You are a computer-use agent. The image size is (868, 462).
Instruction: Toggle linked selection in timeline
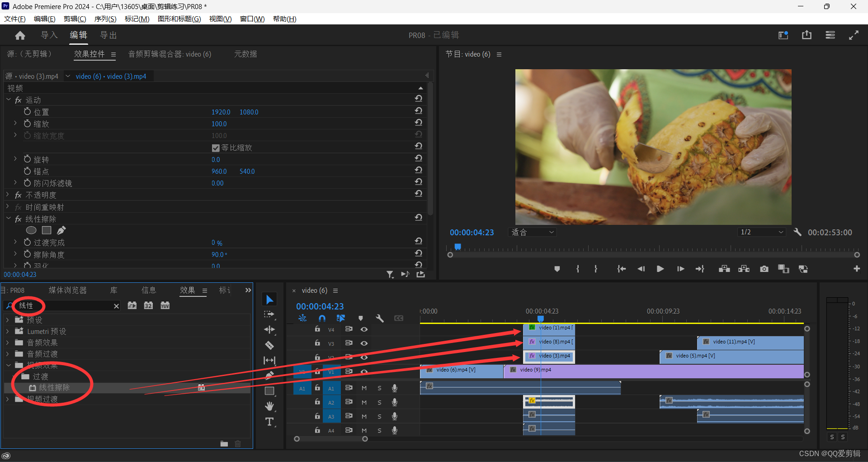tap(341, 318)
